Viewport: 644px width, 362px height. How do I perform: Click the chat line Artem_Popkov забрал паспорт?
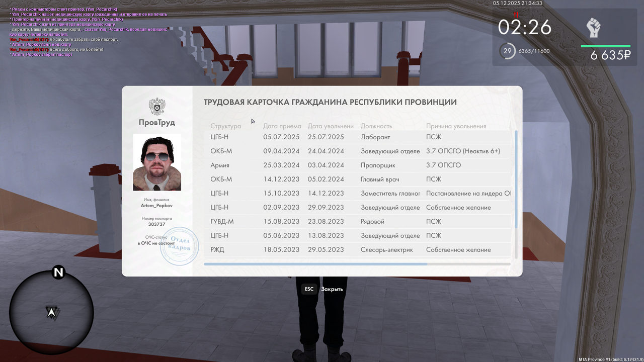point(41,54)
